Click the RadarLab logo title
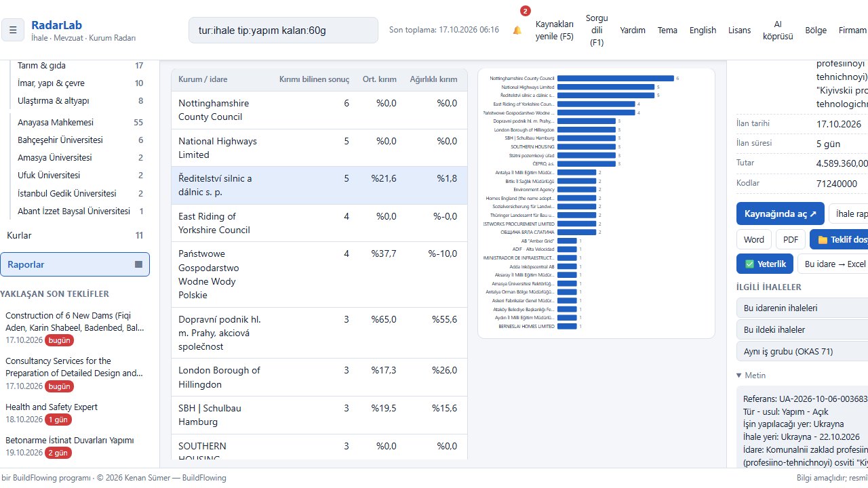Viewport: 868px width, 488px height. click(56, 25)
